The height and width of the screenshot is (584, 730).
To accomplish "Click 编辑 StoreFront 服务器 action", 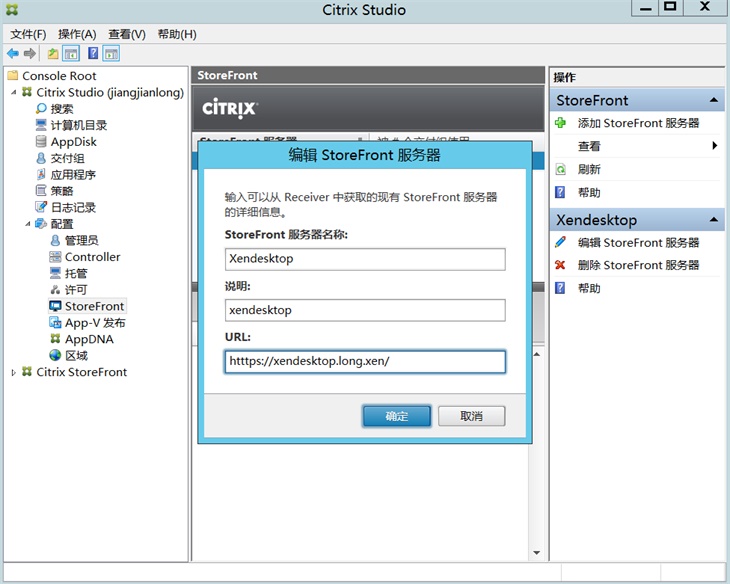I will (638, 243).
